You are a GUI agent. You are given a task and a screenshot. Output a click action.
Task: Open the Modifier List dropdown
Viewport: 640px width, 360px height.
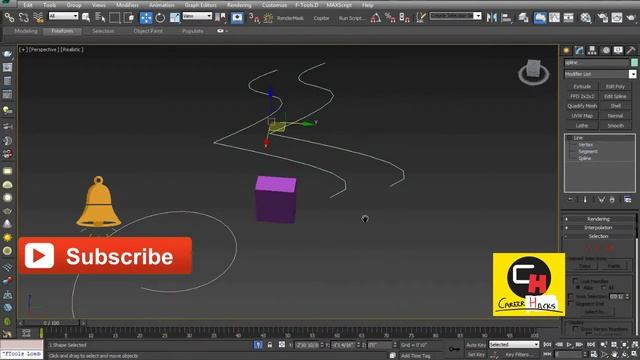click(632, 74)
